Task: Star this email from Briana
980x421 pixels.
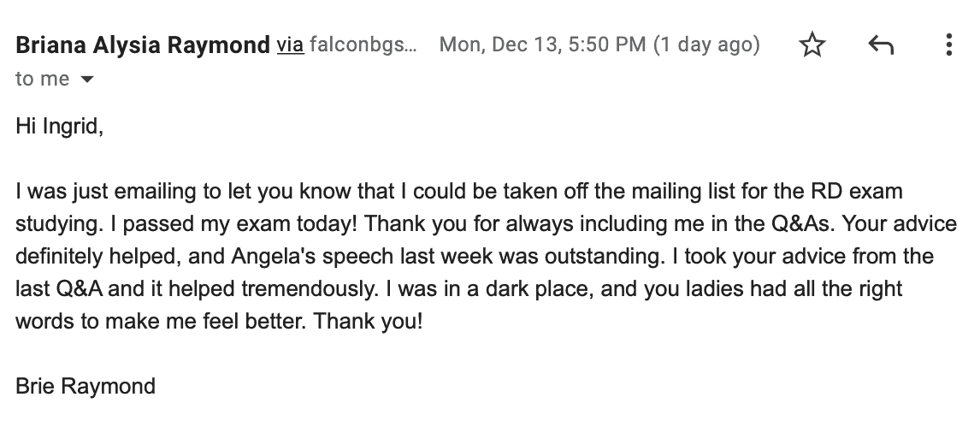Action: pos(812,45)
